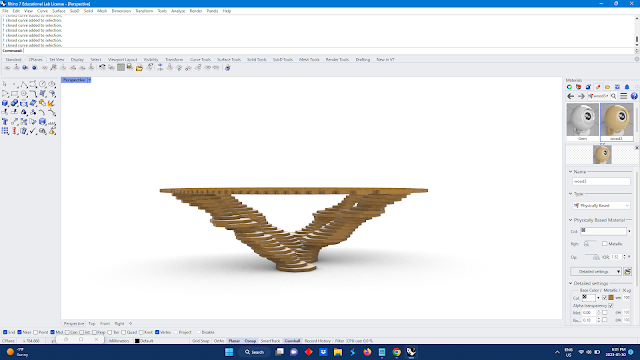
Task: Collapse the Physically Based Material section
Action: [x=570, y=220]
